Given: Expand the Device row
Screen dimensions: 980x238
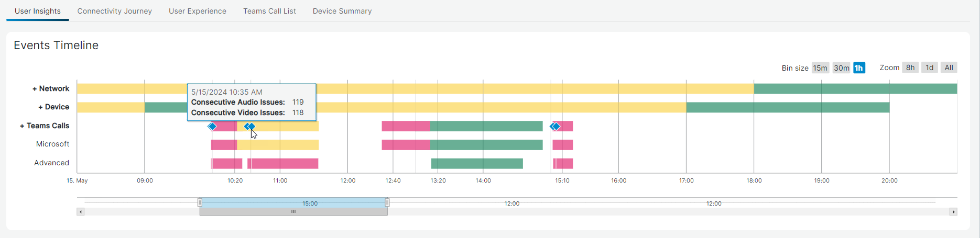Looking at the screenshot, I should 53,107.
